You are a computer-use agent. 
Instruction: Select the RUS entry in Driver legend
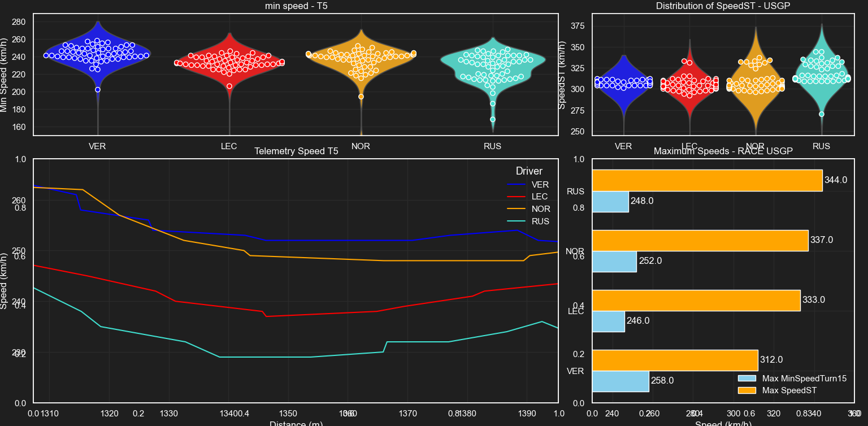[540, 221]
